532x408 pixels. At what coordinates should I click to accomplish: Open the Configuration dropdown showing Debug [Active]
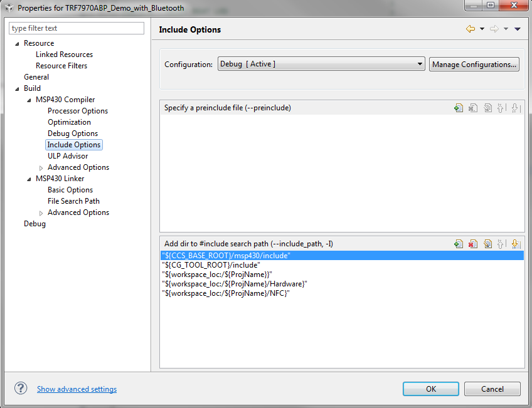[x=321, y=64]
